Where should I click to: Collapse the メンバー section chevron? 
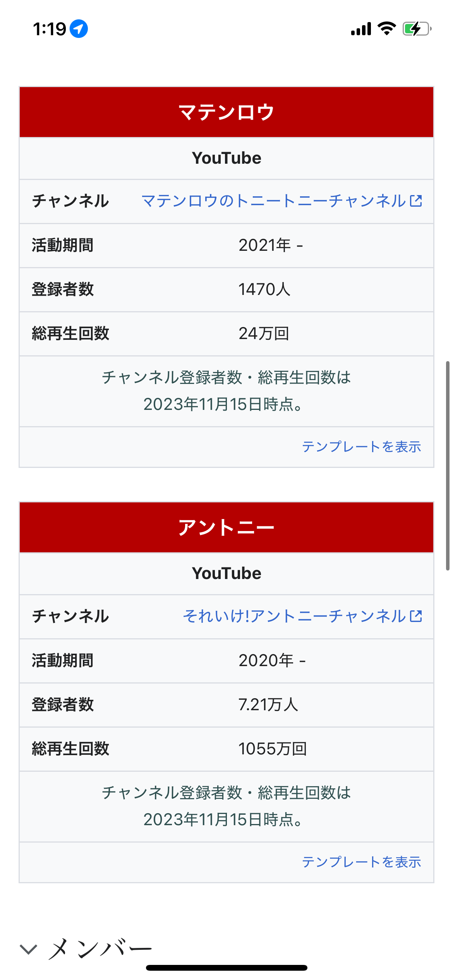28,949
